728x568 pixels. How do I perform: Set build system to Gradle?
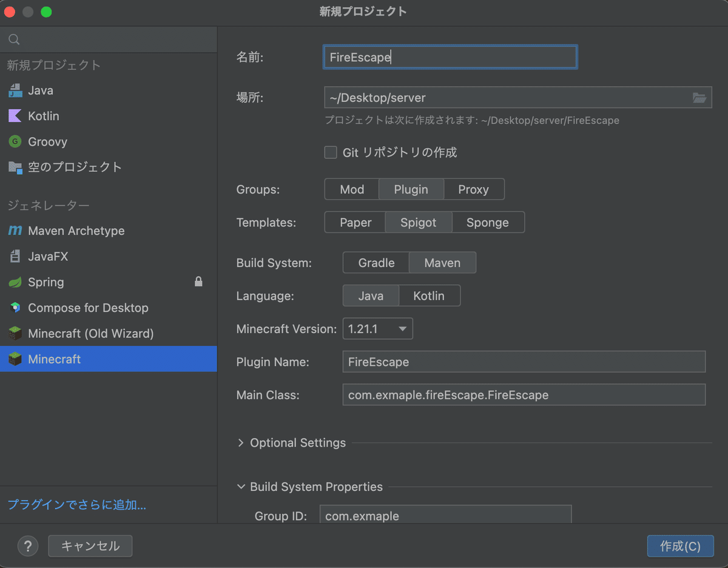[x=377, y=263]
